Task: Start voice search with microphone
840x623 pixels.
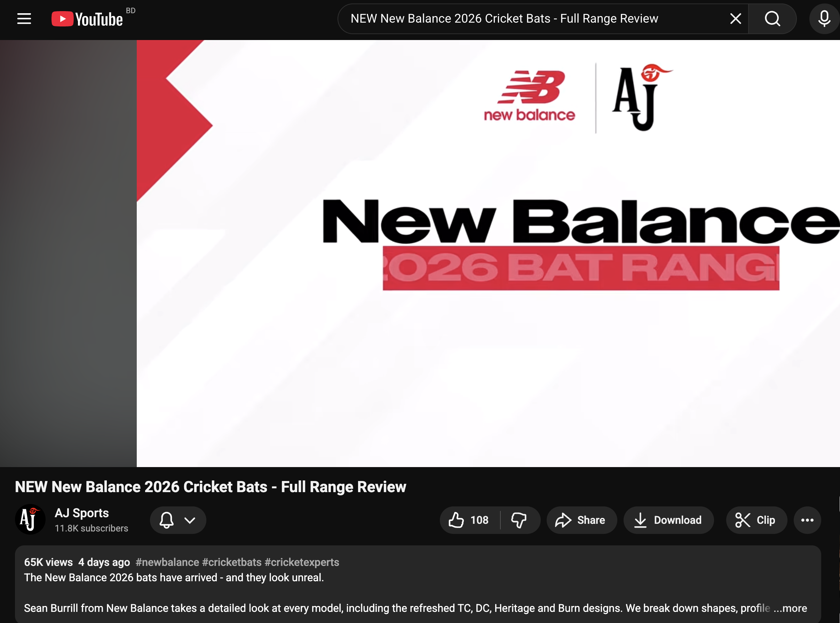Action: tap(824, 18)
